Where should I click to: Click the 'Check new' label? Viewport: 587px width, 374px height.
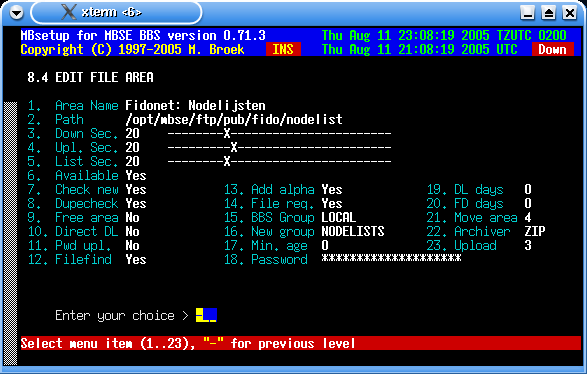pos(87,189)
